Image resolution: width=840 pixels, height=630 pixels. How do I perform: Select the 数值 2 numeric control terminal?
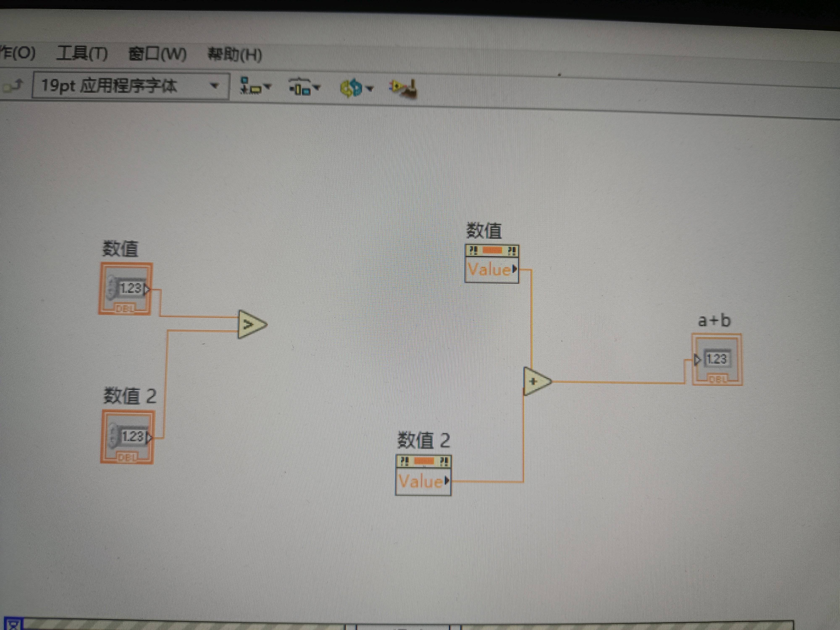128,437
